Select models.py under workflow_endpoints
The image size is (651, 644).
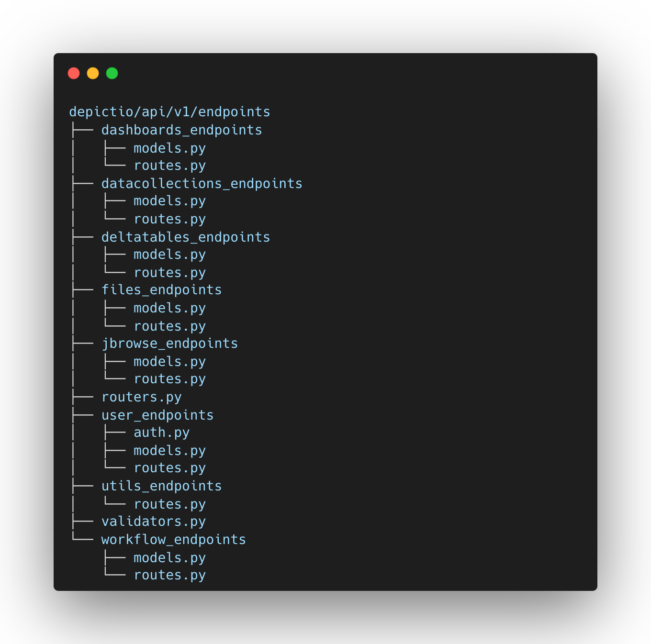point(169,558)
